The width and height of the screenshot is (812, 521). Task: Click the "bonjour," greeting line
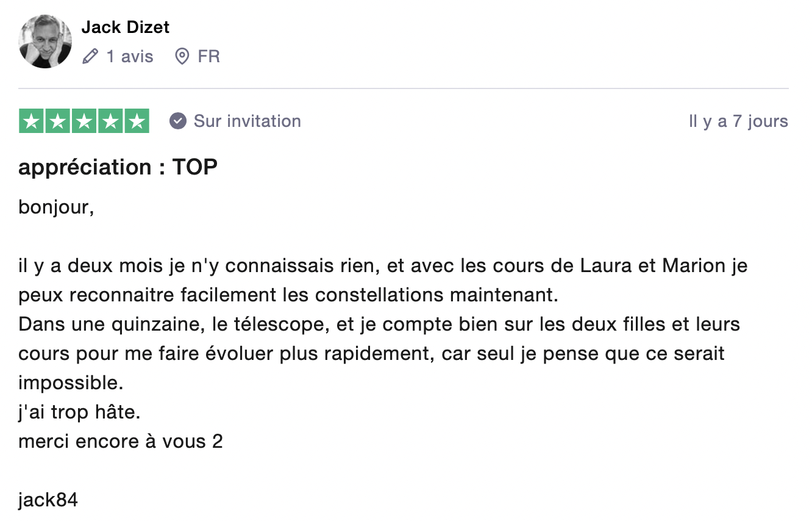(x=56, y=207)
